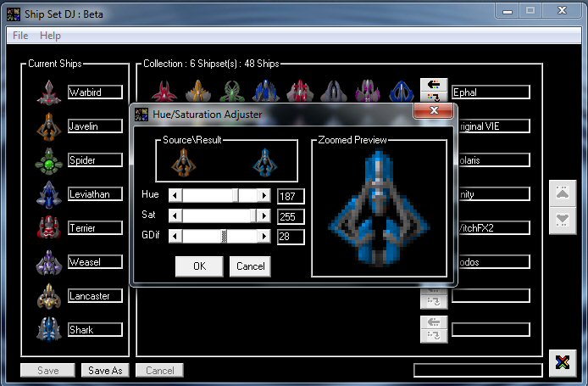Confirm adjustment with OK button
The height and width of the screenshot is (386, 588).
[199, 266]
